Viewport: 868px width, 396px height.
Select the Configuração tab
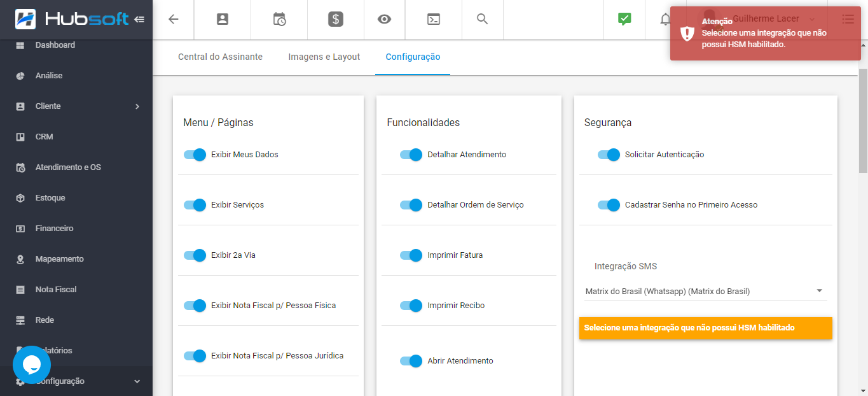413,57
